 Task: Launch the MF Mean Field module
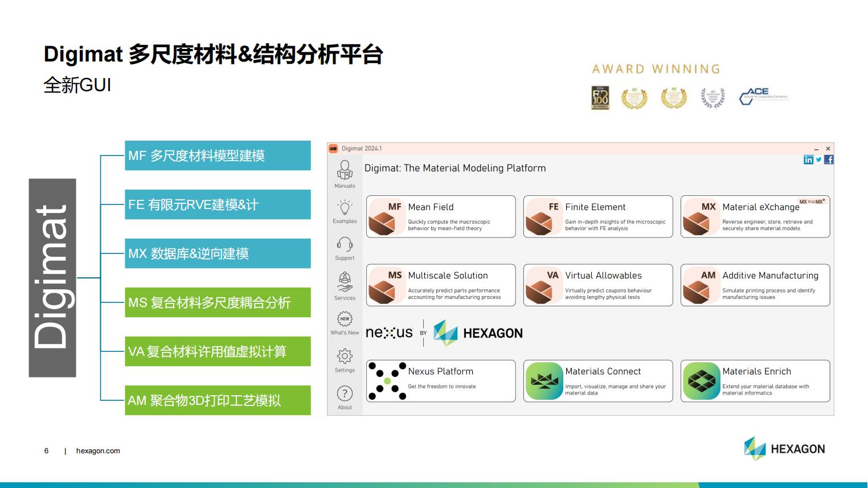pyautogui.click(x=441, y=216)
